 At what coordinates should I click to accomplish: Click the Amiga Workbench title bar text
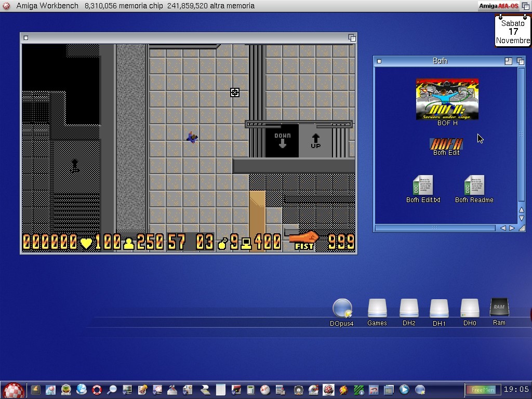47,6
